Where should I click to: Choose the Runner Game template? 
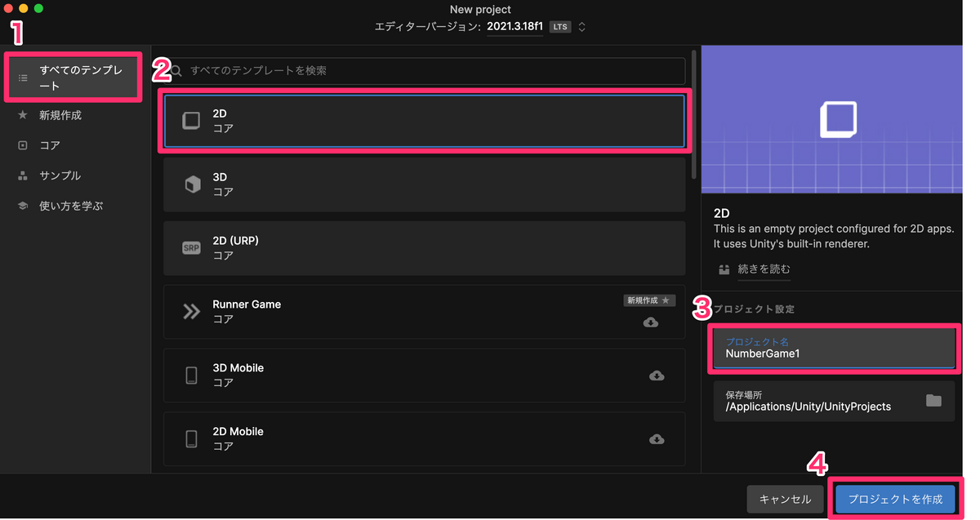(424, 312)
